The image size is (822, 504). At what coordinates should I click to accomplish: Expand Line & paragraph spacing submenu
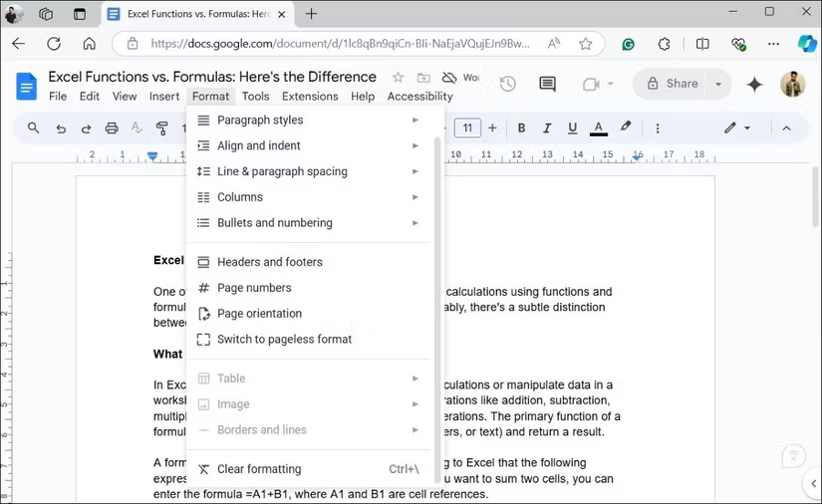[x=309, y=171]
